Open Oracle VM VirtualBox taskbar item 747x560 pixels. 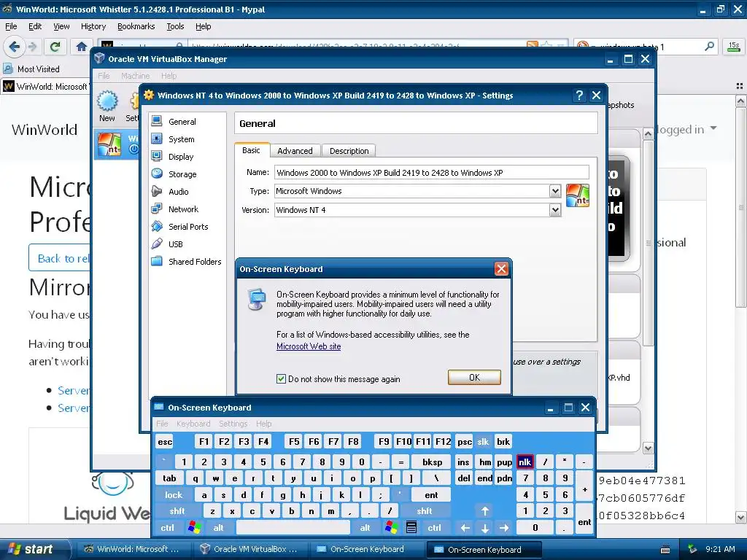click(x=249, y=549)
